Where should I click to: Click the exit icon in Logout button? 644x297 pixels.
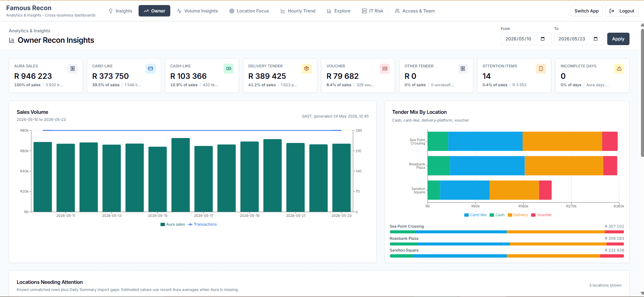click(612, 11)
